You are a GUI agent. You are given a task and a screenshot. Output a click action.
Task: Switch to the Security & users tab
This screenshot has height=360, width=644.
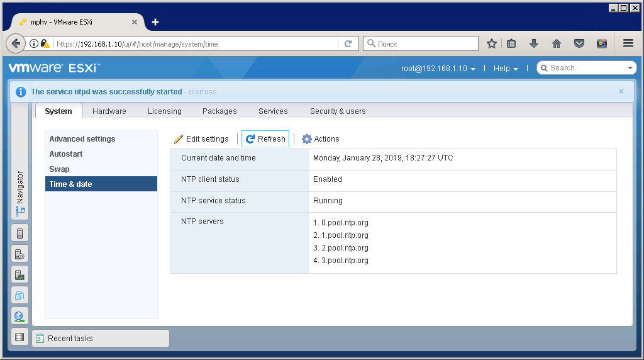[x=338, y=111]
